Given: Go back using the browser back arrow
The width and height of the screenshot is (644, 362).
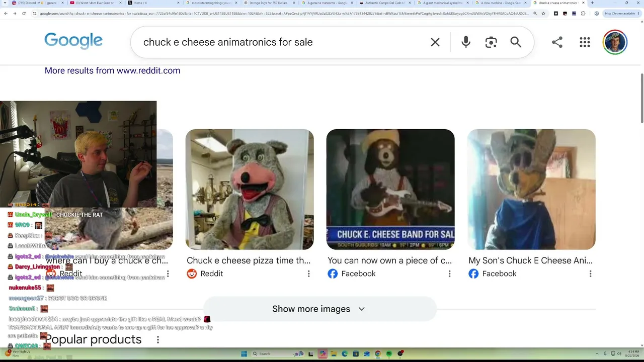Looking at the screenshot, I should (6, 13).
